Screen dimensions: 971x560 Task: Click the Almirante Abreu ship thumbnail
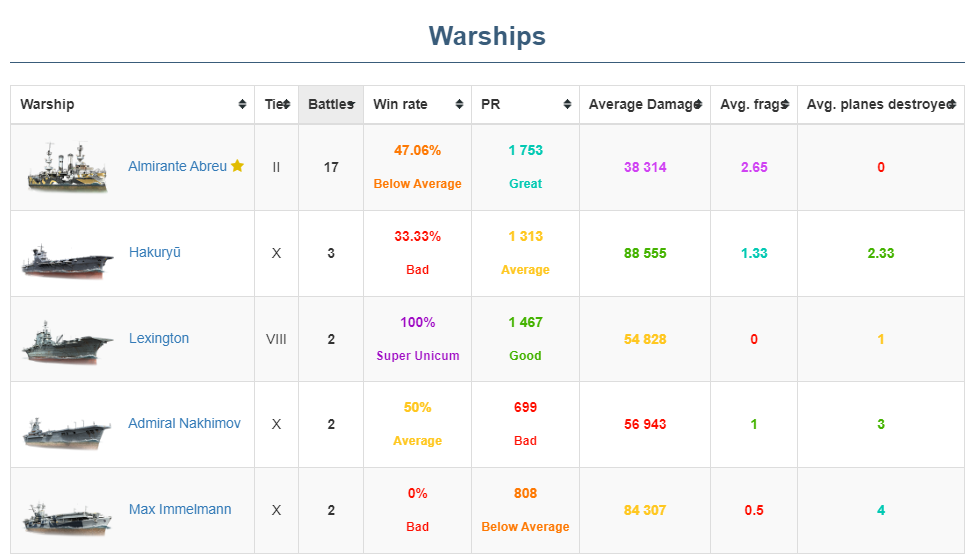click(68, 168)
